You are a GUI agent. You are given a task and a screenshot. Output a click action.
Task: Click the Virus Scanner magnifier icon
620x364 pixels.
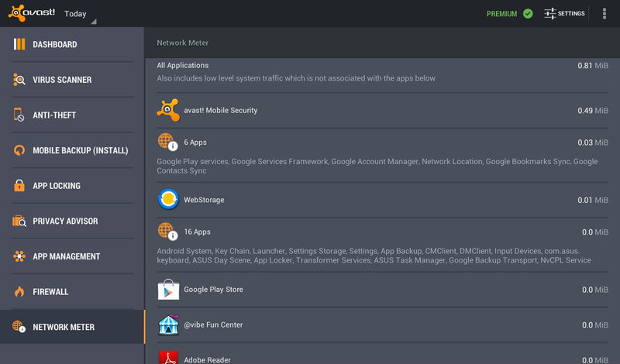coord(19,80)
